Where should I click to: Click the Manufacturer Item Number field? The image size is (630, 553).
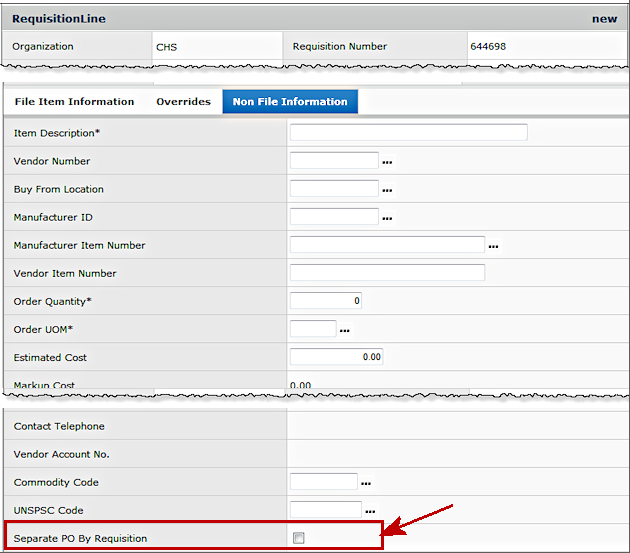[387, 245]
